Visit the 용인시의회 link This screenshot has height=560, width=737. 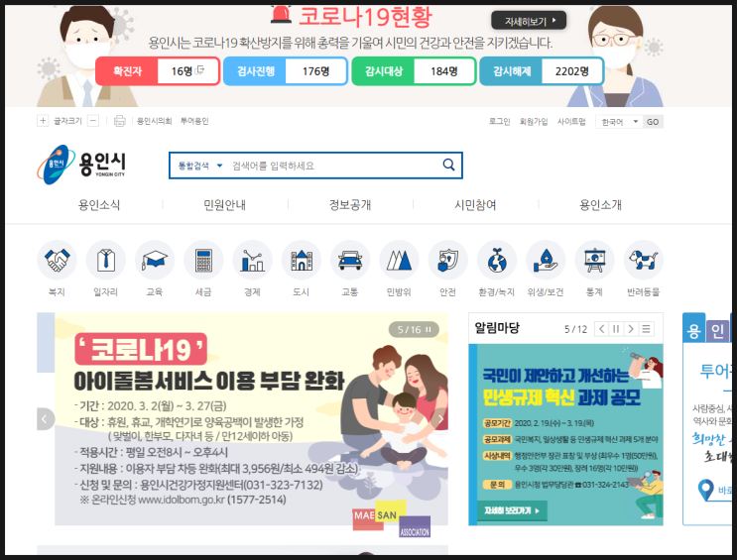point(154,121)
